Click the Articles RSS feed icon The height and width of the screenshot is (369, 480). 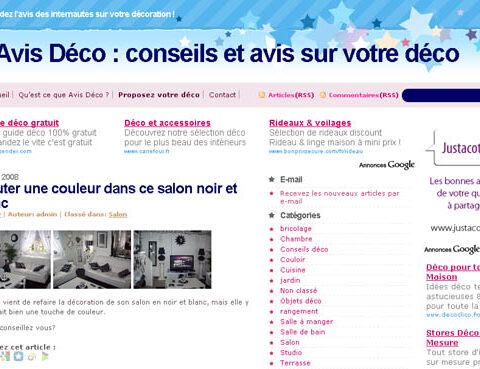[x=262, y=95]
